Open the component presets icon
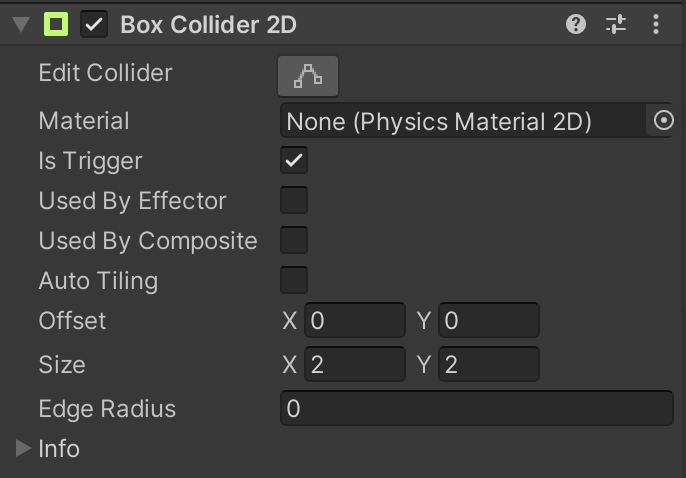This screenshot has height=478, width=686. click(616, 24)
